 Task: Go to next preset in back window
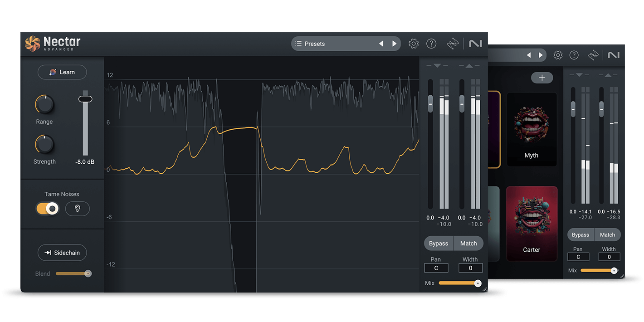click(x=541, y=55)
